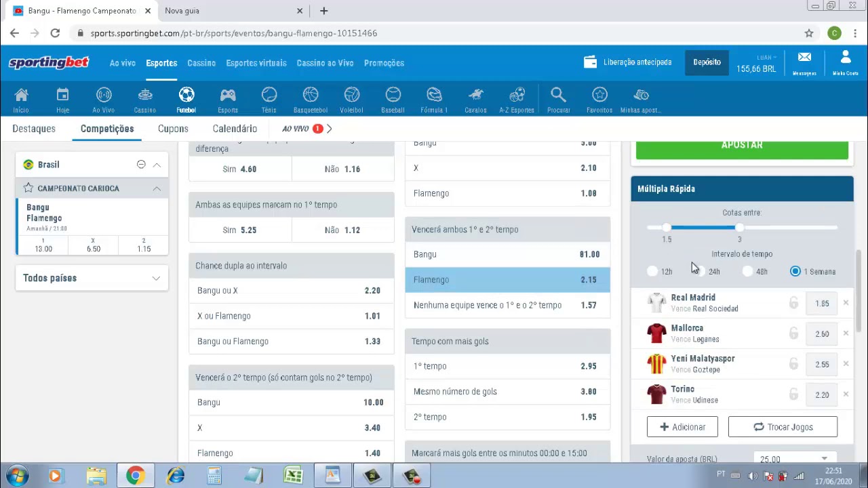Screen dimensions: 868x488
Task: Select the 24h time interval
Action: pos(700,272)
